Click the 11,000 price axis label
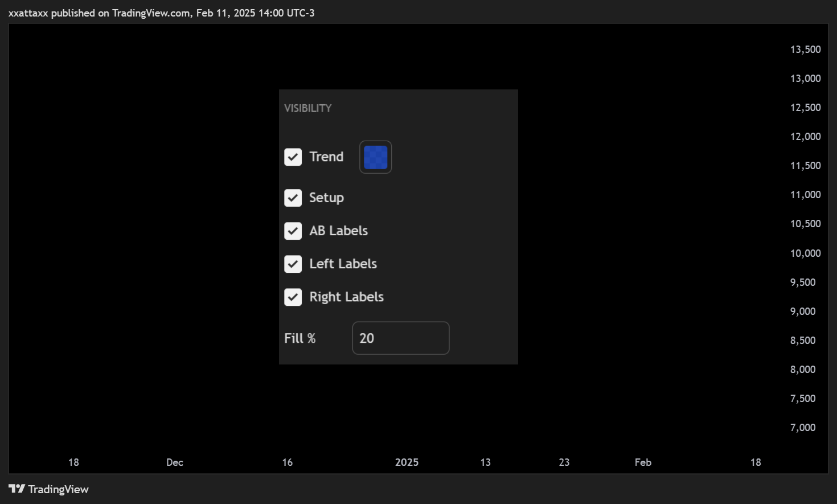The width and height of the screenshot is (837, 504). pyautogui.click(x=805, y=195)
